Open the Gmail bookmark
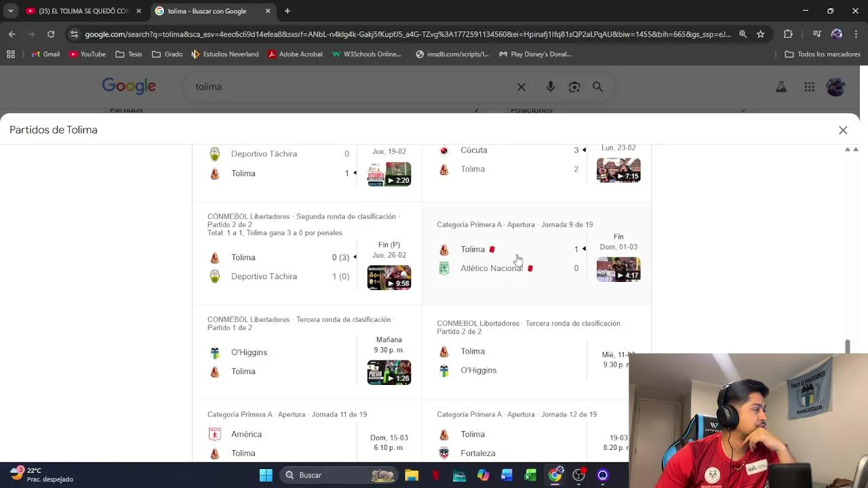The image size is (868, 488). pos(45,54)
